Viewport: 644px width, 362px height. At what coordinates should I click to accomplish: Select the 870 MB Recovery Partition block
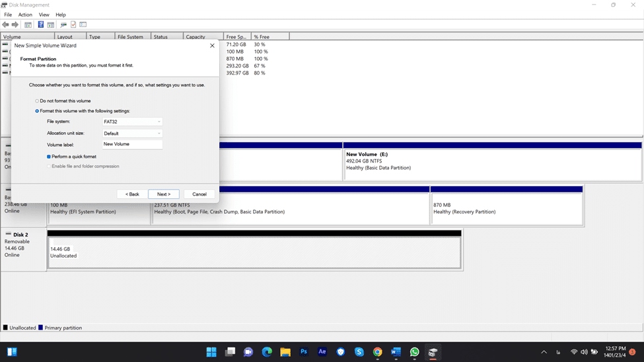(507, 205)
